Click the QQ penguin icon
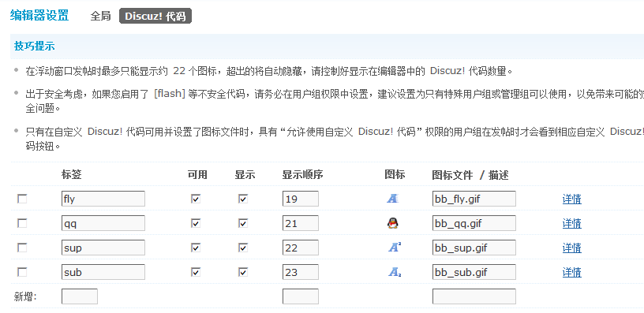 (x=393, y=223)
